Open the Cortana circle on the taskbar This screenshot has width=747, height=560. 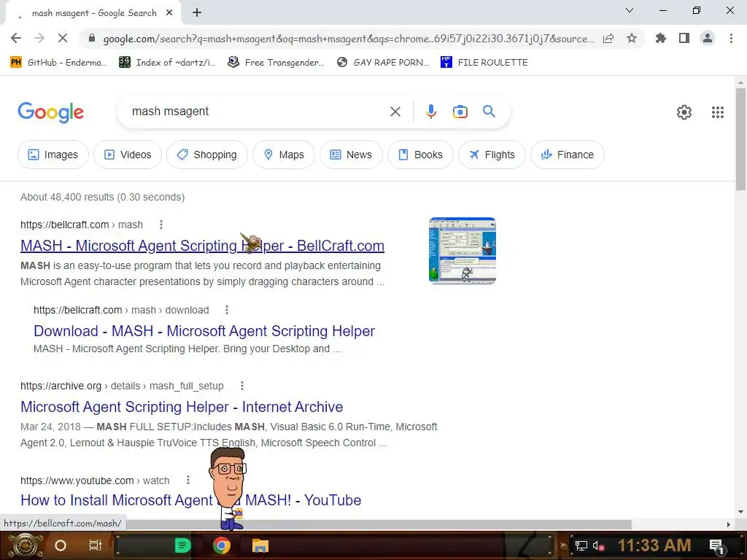(x=61, y=545)
